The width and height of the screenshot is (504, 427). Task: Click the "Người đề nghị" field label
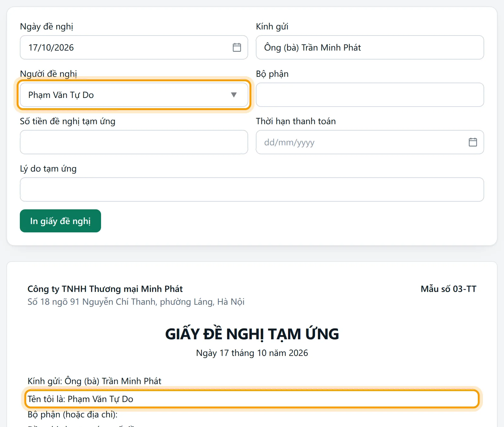pyautogui.click(x=48, y=74)
